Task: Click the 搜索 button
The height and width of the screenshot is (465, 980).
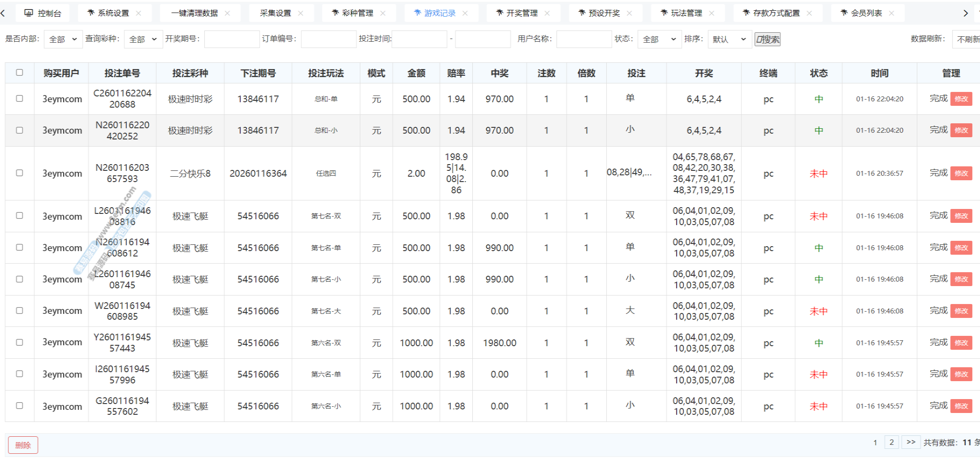Action: tap(767, 39)
